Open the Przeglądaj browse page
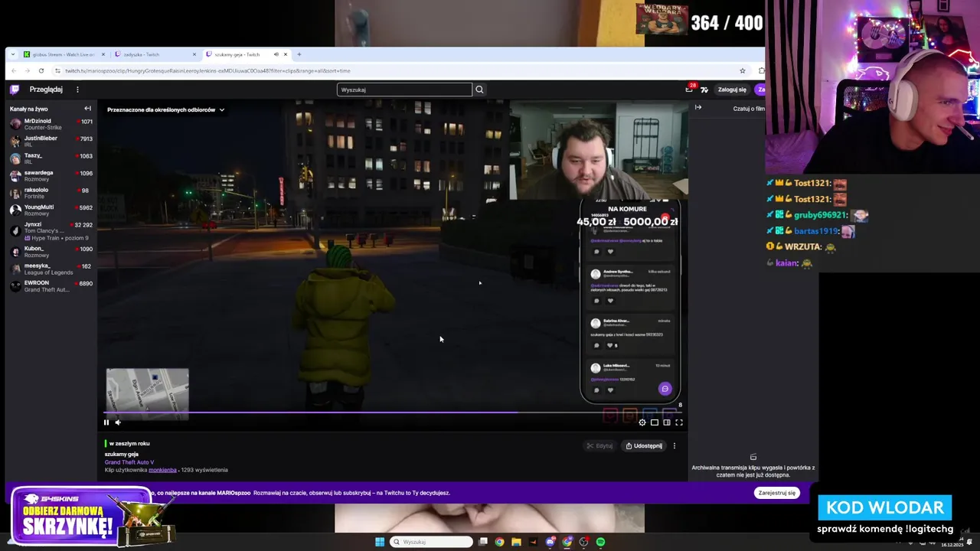This screenshot has height=551, width=980. point(46,90)
